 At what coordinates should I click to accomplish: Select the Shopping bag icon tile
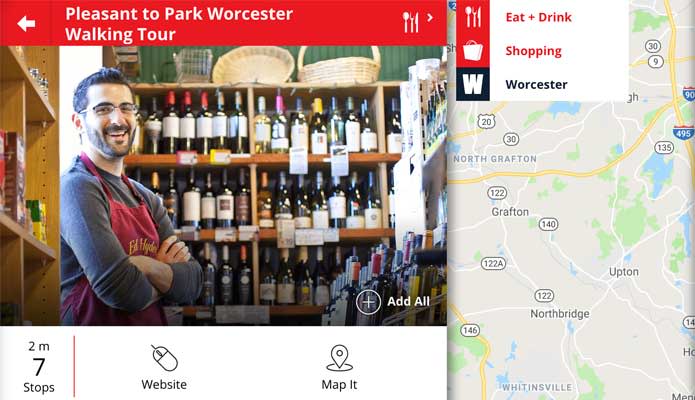473,51
